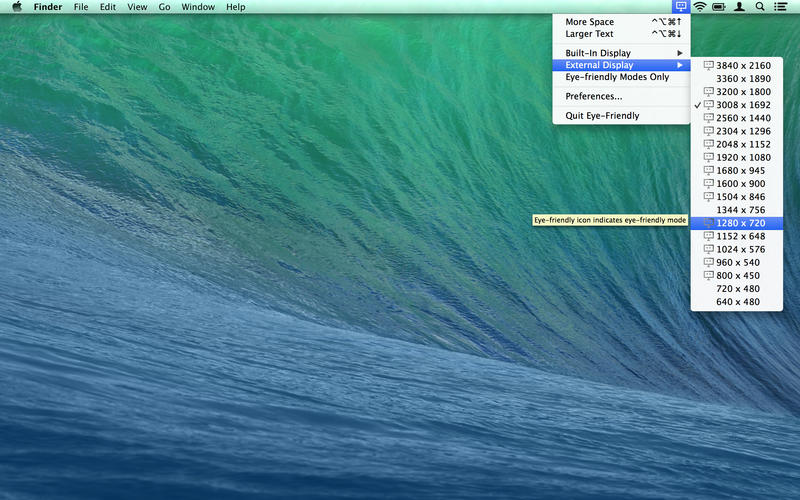Viewport: 800px width, 500px height.
Task: Open Spotlight search magnifier icon
Action: [760, 7]
